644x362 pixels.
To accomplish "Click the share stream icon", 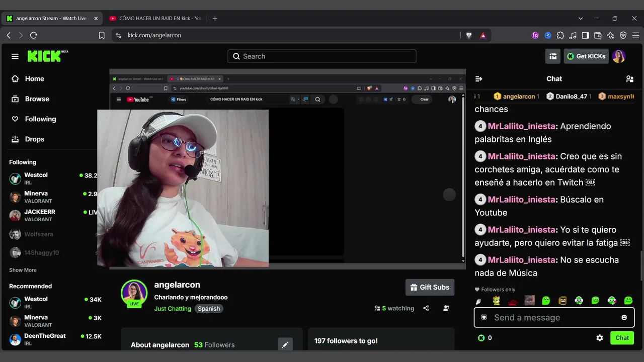I will pyautogui.click(x=426, y=308).
